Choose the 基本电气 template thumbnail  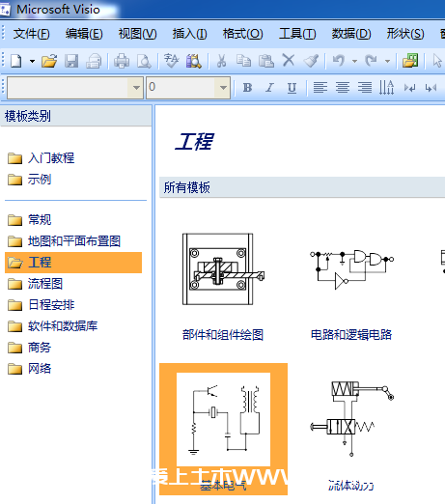(x=223, y=419)
